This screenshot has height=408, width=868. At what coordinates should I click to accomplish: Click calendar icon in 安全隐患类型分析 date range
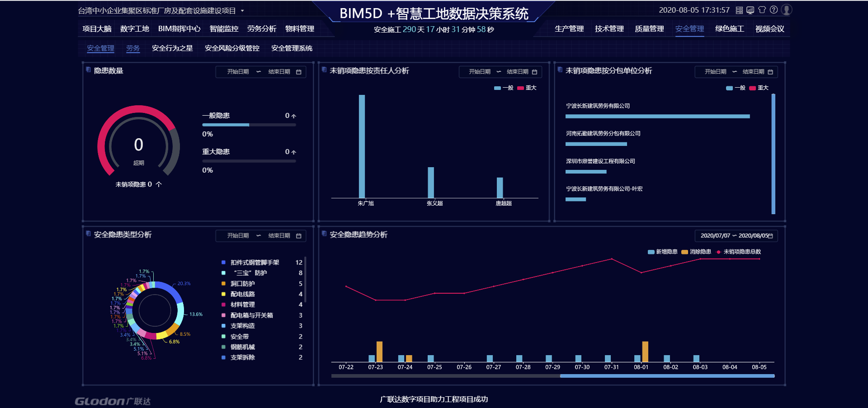pyautogui.click(x=299, y=236)
